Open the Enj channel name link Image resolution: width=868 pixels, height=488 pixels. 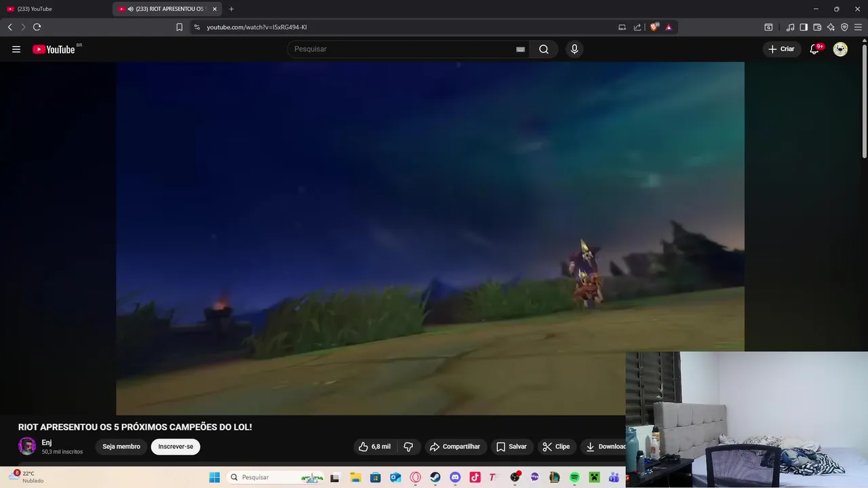click(47, 443)
